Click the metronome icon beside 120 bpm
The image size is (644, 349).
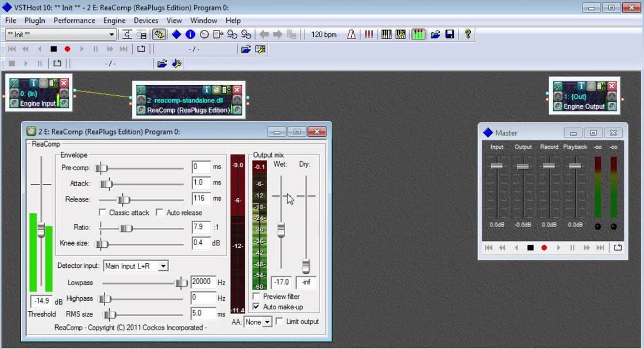pyautogui.click(x=351, y=34)
